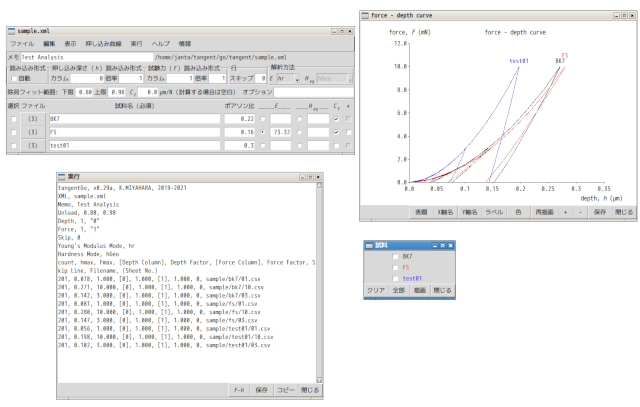Click the スキップ rows input field
640x407 pixels.
tap(260, 78)
